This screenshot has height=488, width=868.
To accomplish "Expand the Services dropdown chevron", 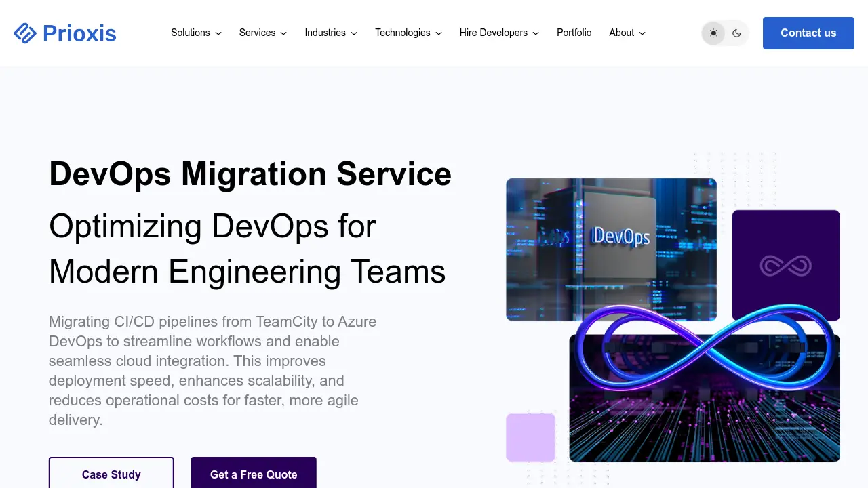I will (283, 33).
